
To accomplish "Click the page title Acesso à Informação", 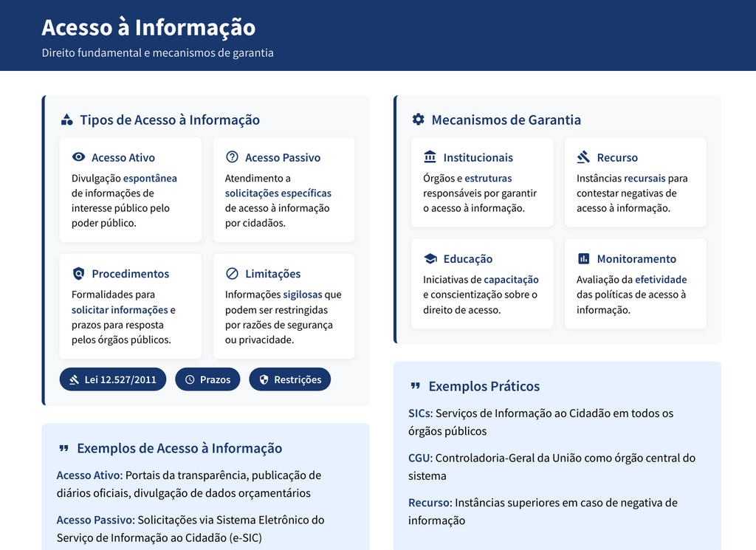I will point(148,27).
